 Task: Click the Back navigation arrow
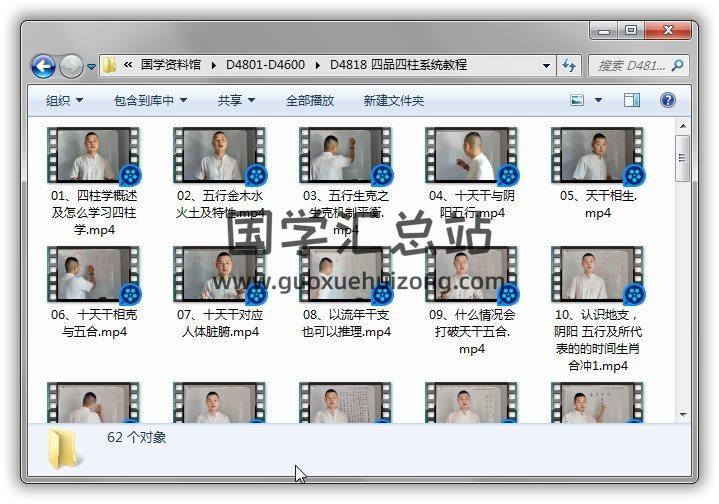(x=44, y=66)
